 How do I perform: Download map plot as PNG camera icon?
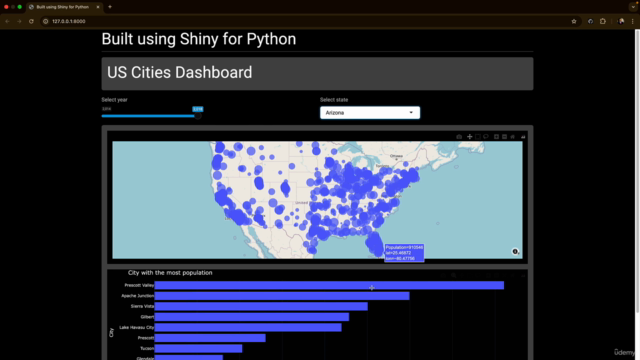(459, 137)
